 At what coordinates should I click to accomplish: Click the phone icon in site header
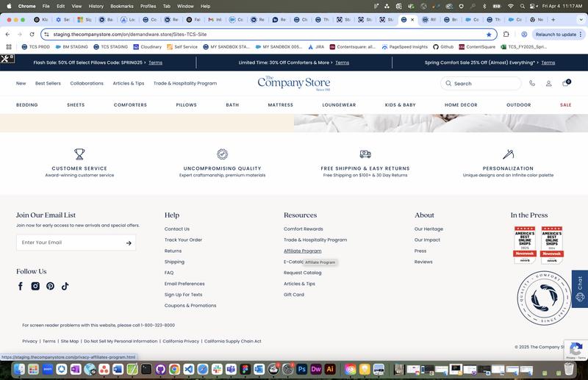coord(531,83)
